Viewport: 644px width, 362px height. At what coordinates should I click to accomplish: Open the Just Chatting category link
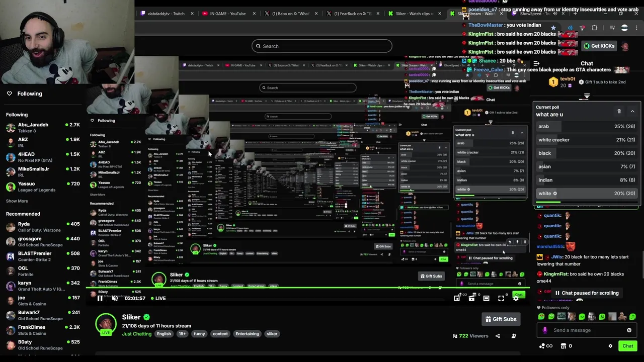coord(136,334)
